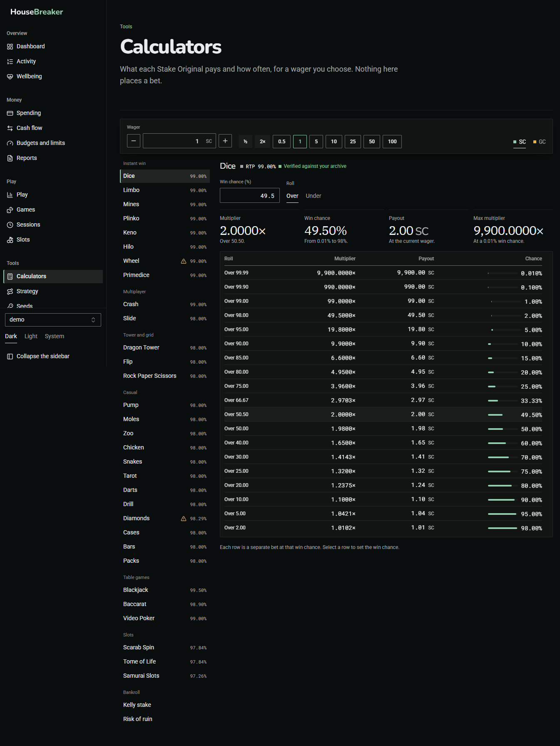Open the Limbo calculator

pyautogui.click(x=165, y=190)
